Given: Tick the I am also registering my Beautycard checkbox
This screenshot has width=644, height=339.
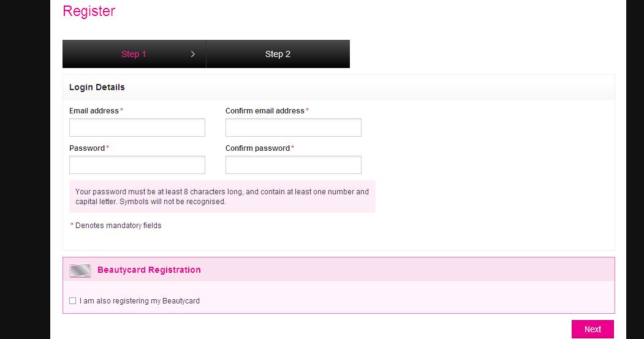Looking at the screenshot, I should pyautogui.click(x=73, y=301).
